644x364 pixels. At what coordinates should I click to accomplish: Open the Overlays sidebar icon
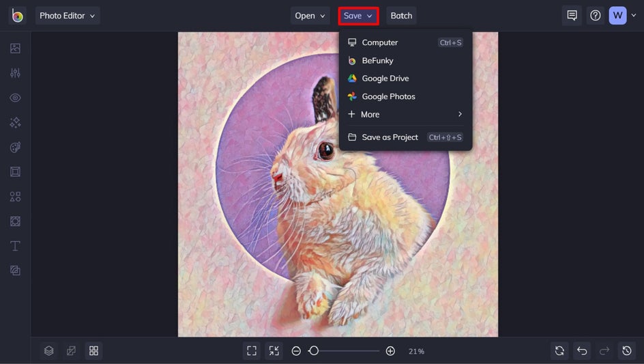pos(15,221)
